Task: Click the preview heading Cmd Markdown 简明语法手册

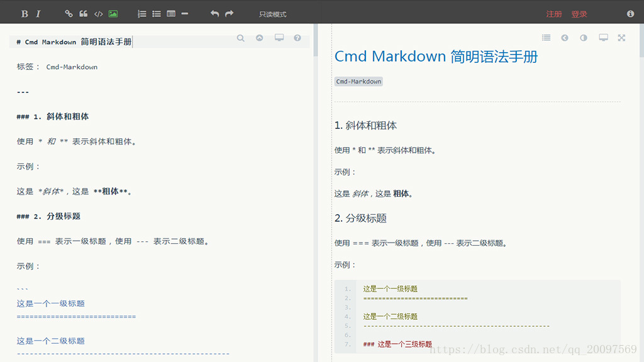Action: pos(436,56)
